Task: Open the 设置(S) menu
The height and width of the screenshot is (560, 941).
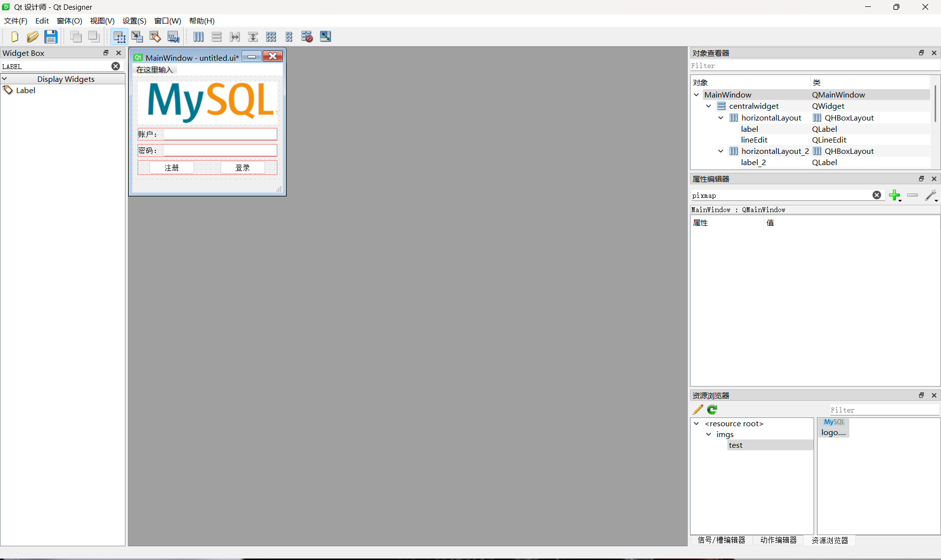Action: coord(135,21)
